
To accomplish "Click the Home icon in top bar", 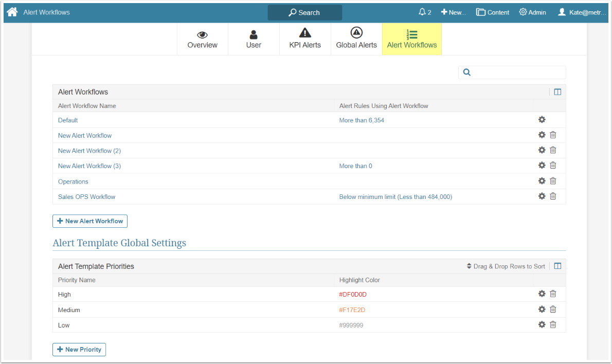I will pyautogui.click(x=12, y=12).
